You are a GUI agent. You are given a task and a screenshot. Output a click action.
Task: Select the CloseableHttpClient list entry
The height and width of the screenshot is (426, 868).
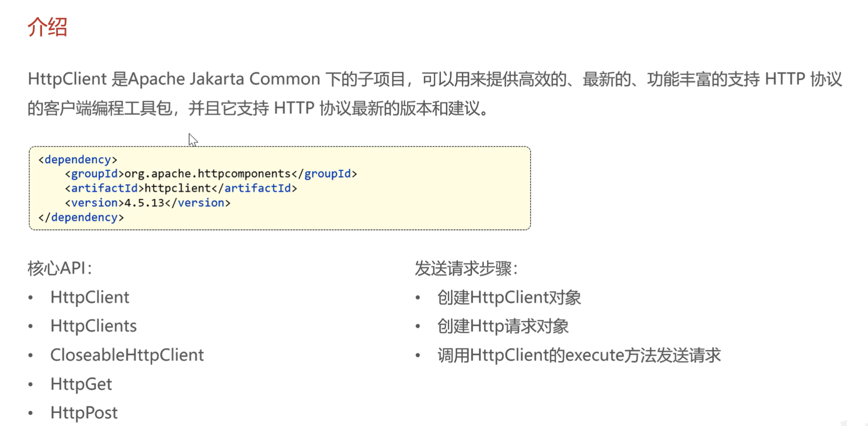tap(127, 355)
